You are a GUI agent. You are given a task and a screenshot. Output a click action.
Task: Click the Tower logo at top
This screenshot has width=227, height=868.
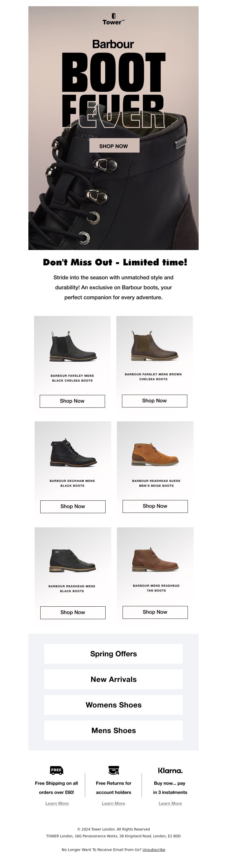(113, 19)
